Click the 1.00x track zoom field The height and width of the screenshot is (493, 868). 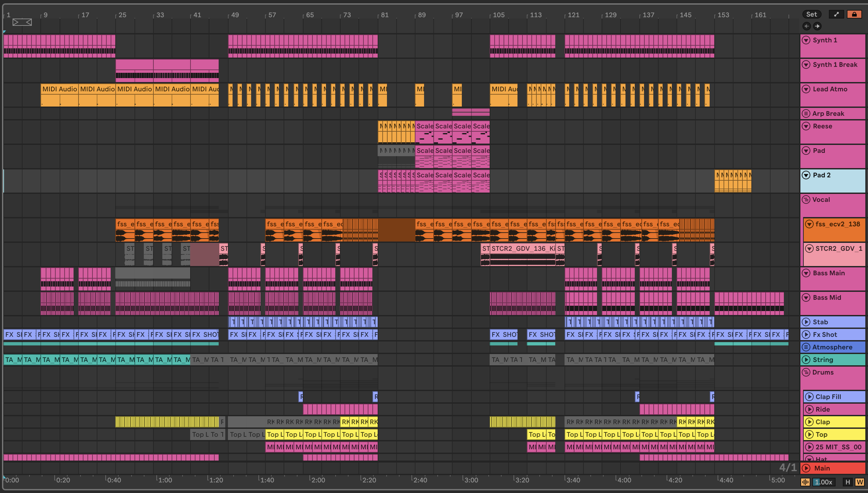point(824,482)
